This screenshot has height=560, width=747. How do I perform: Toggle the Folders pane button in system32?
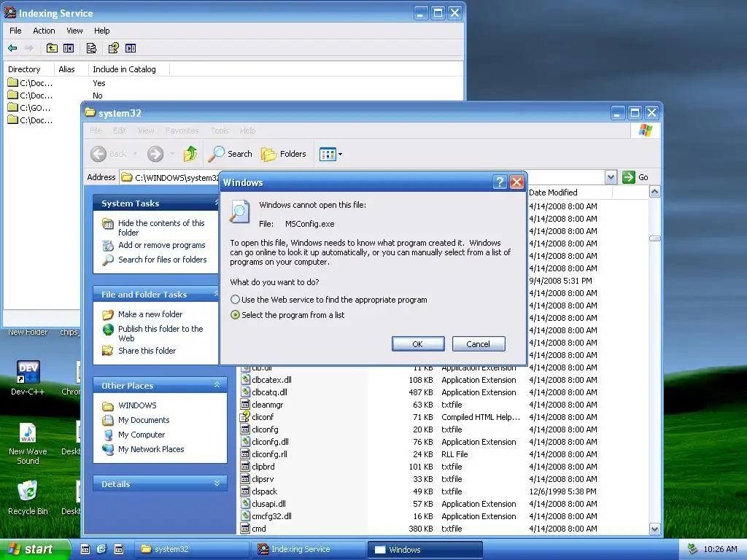pyautogui.click(x=284, y=154)
